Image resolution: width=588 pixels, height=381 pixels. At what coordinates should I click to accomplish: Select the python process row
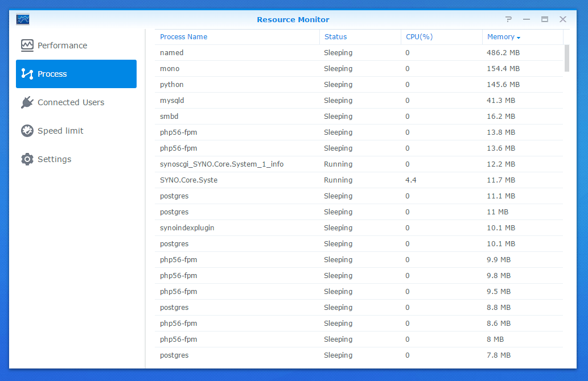pos(359,85)
